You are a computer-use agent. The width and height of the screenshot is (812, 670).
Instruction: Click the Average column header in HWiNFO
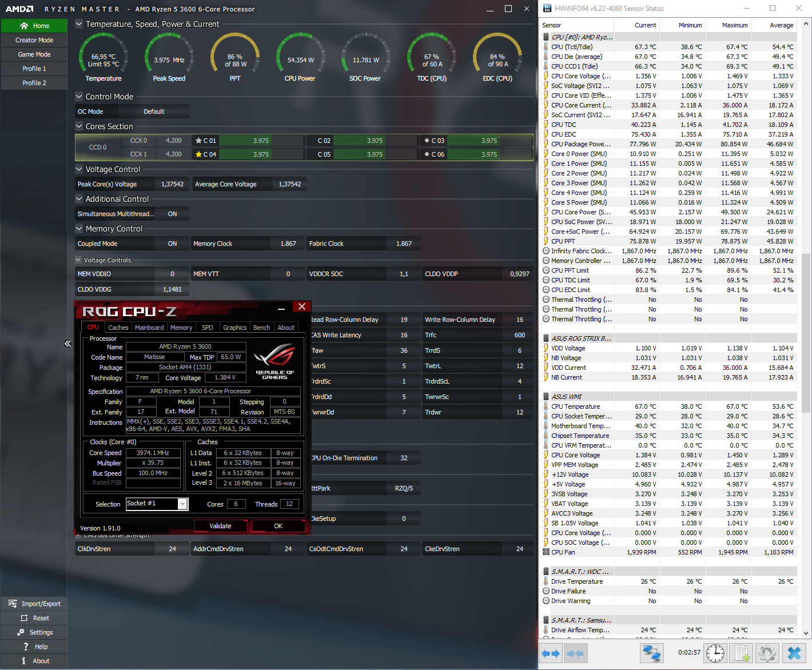pyautogui.click(x=774, y=25)
